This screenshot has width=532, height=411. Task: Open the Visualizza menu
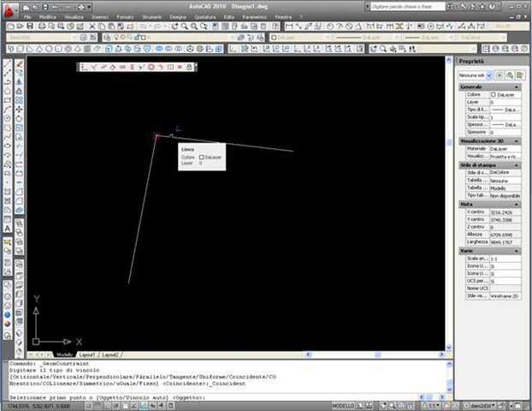(x=74, y=16)
